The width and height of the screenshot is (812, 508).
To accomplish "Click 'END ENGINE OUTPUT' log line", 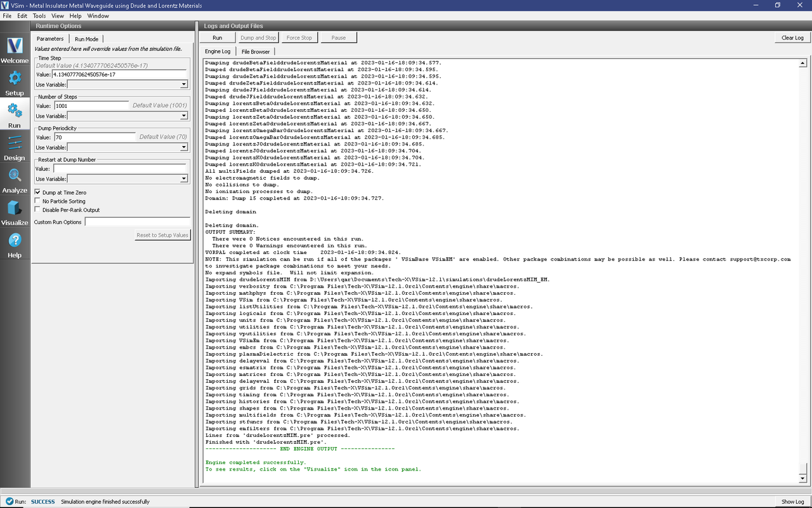I will [300, 449].
